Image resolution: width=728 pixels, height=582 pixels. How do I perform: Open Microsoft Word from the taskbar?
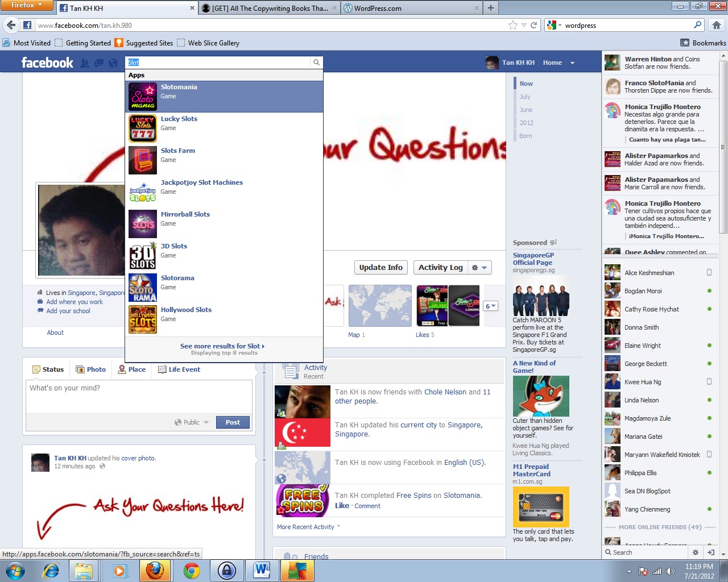(262, 571)
